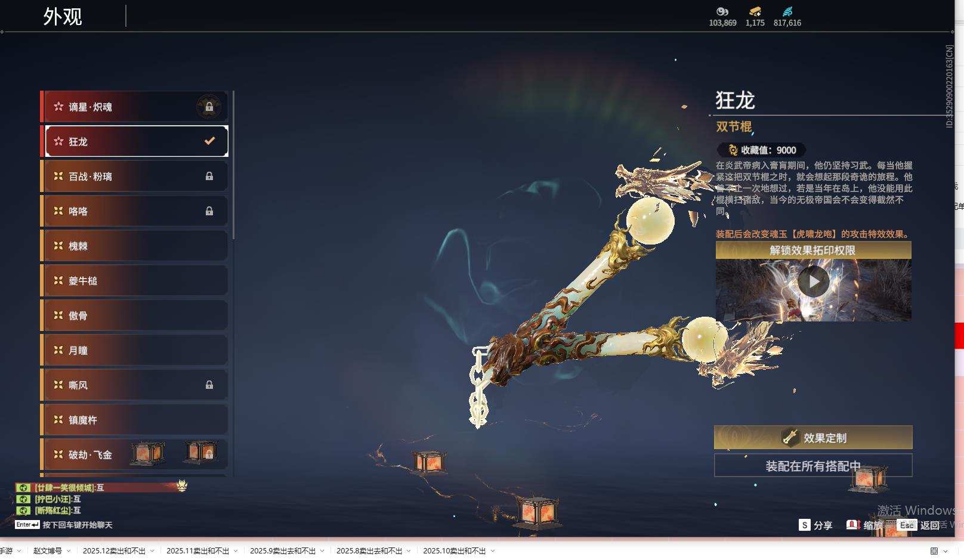Click the rarity icon beside 傲骨
This screenshot has height=560, width=964.
pyautogui.click(x=58, y=315)
